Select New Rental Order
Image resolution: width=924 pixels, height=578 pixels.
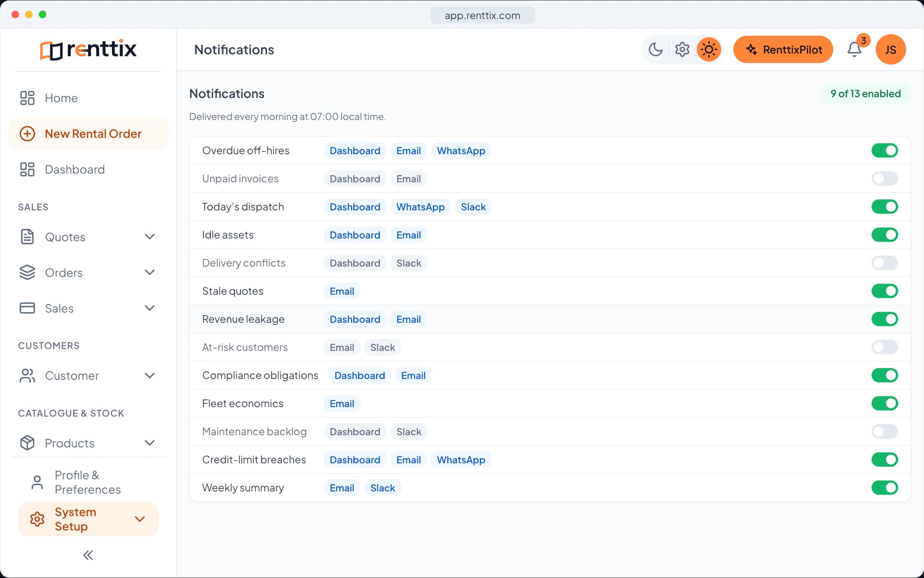pyautogui.click(x=89, y=134)
